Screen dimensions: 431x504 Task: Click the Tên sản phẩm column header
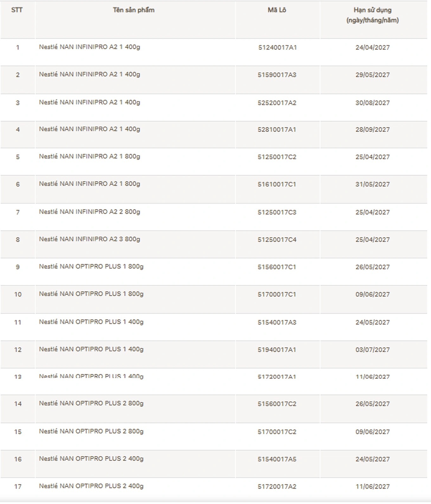(134, 10)
